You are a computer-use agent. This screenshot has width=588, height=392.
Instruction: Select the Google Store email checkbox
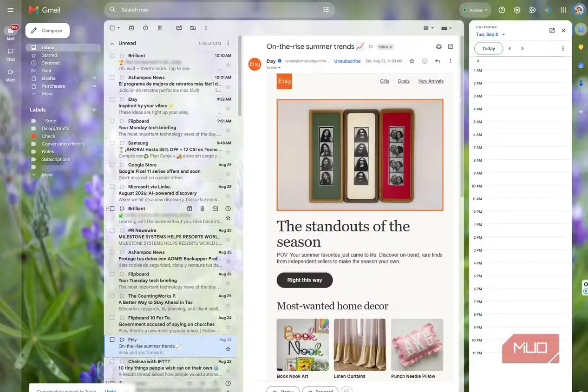[x=112, y=165]
